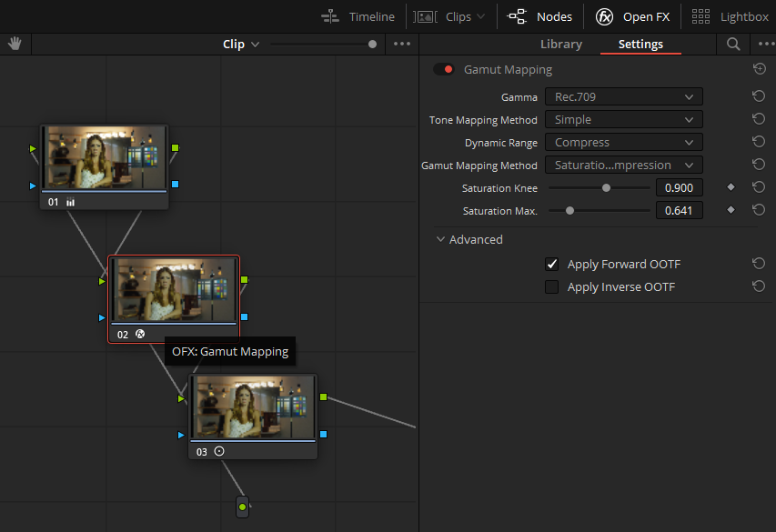Select node 03 thumbnail
Screen dimensions: 776x532
coord(253,407)
